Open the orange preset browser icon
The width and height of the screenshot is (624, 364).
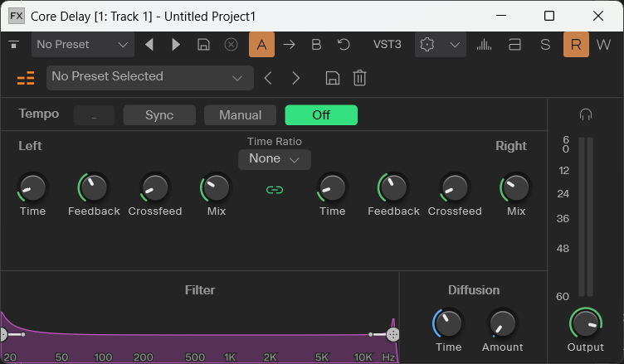pyautogui.click(x=26, y=78)
